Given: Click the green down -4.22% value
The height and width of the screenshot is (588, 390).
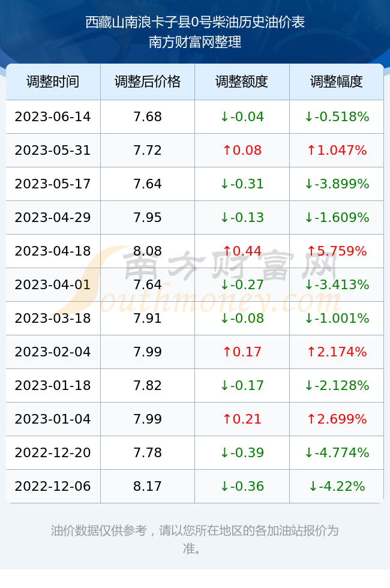Looking at the screenshot, I should 337,487.
